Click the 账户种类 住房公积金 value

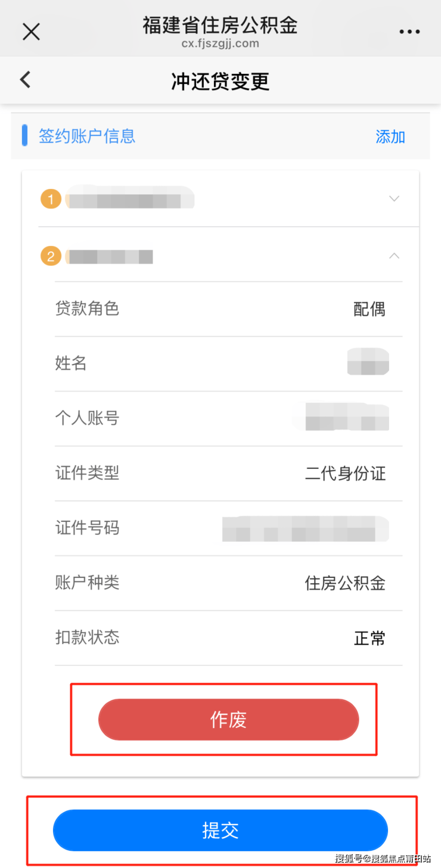pyautogui.click(x=345, y=583)
